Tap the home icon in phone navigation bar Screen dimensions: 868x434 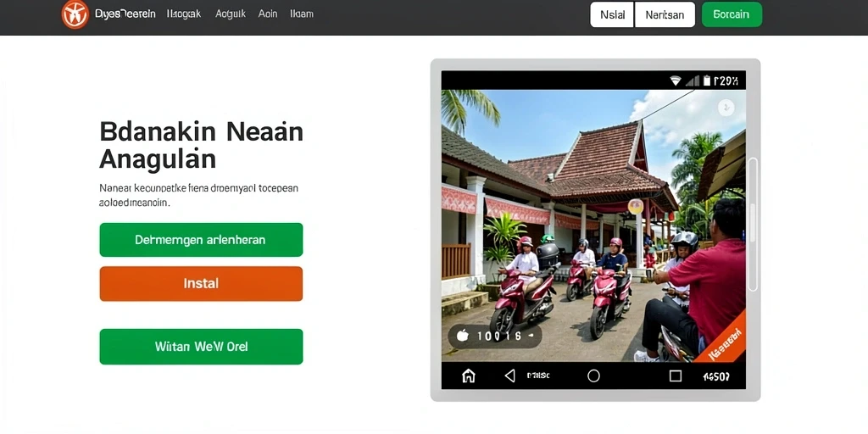coord(468,376)
